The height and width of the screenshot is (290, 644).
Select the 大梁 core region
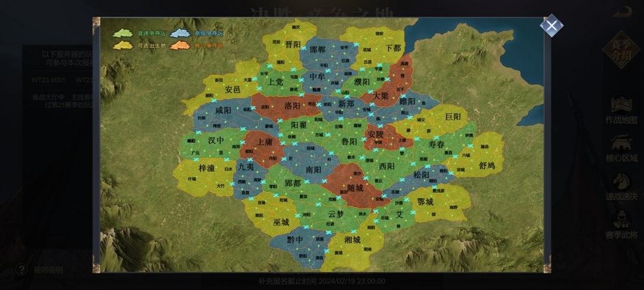click(380, 95)
